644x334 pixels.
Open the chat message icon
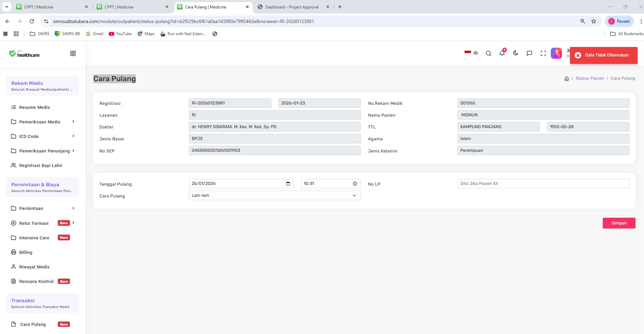529,53
